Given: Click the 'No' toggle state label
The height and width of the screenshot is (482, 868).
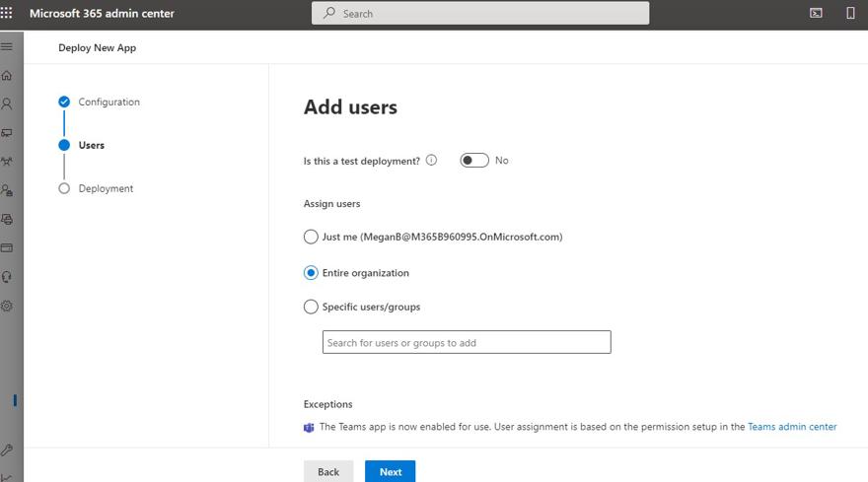Looking at the screenshot, I should (501, 160).
